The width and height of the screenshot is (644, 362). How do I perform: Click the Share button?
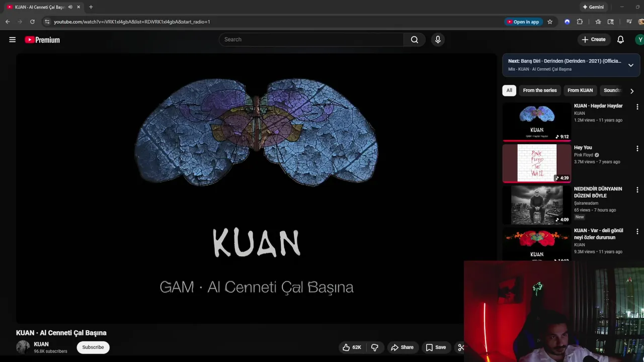click(x=402, y=347)
